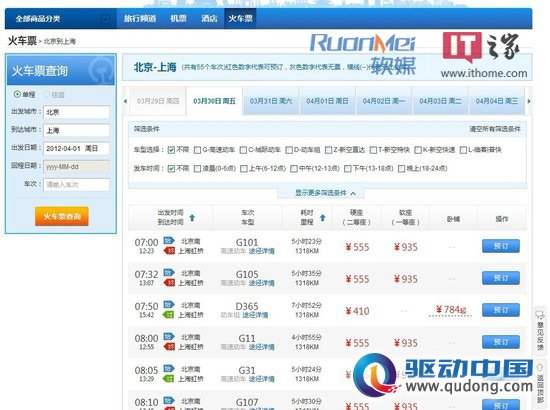This screenshot has height=410, width=550.
Task: Check the 晚上(18-24点) departure time
Action: [x=401, y=169]
